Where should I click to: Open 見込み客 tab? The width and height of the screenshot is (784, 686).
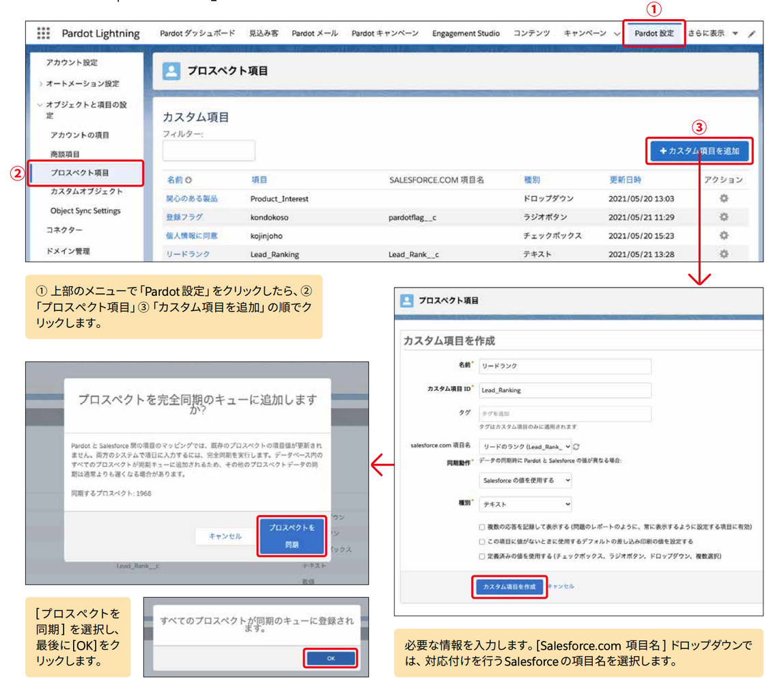pos(264,33)
